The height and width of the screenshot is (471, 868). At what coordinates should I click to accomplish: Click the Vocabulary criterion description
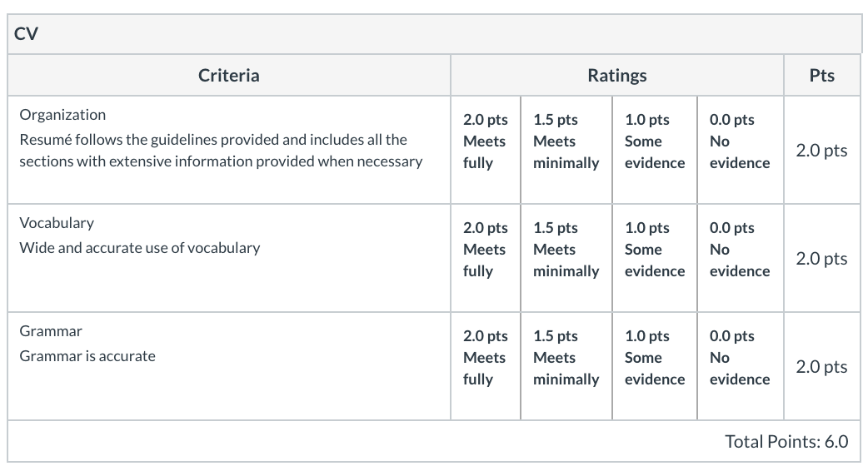[x=139, y=248]
